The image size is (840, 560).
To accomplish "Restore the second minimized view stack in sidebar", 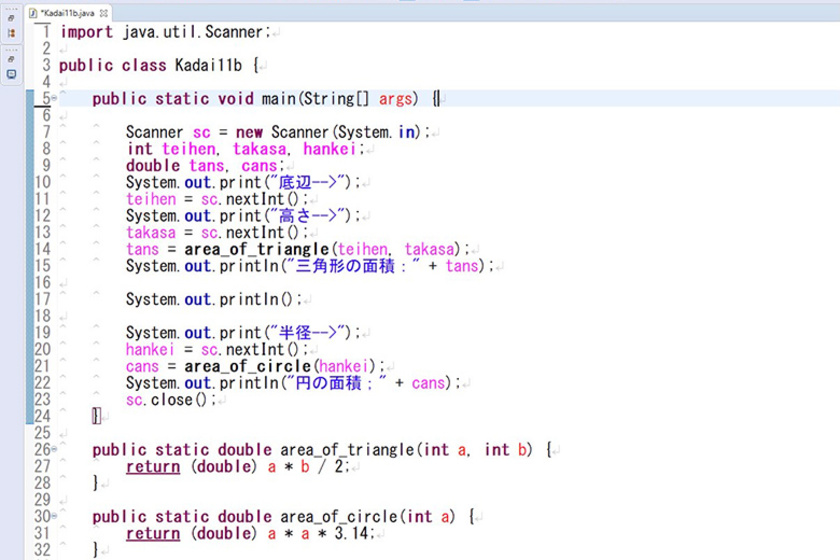I will pos(11,59).
